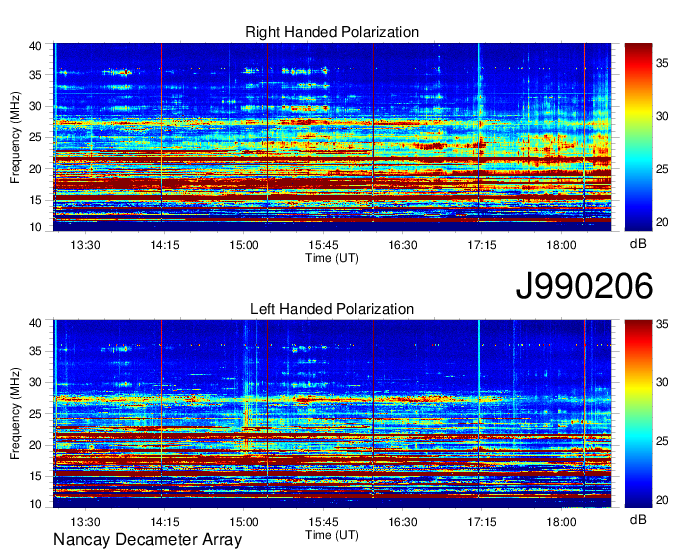Click the 17:15 tick under the lower plot

click(x=482, y=522)
